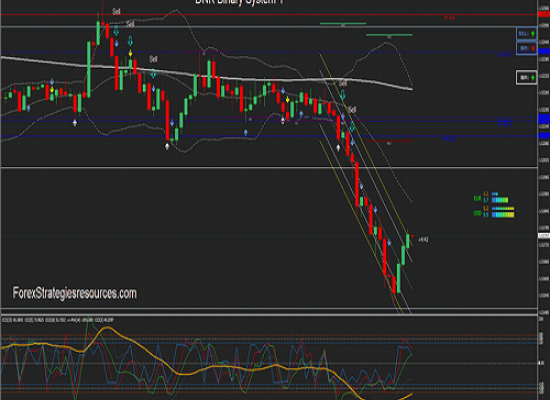Click the EUR currency strength label
Screen dimensions: 550x400
(477, 198)
